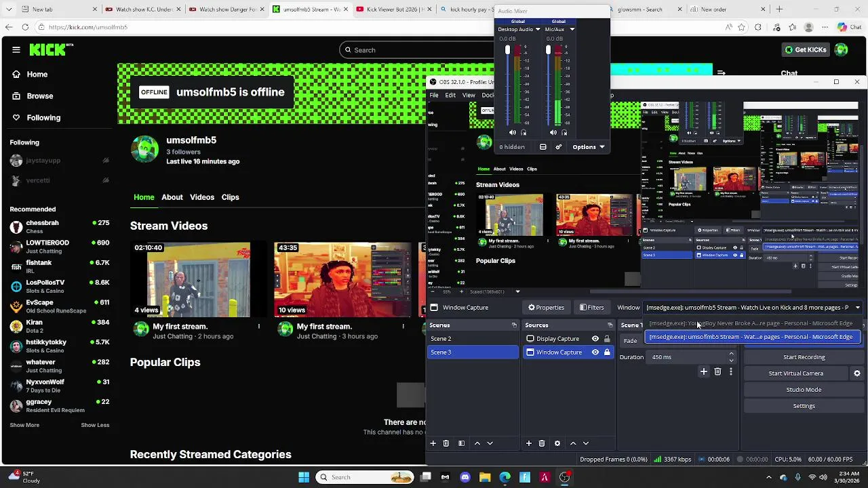Switch to Clips tab on Kick channel
The image size is (868, 488).
tap(230, 197)
